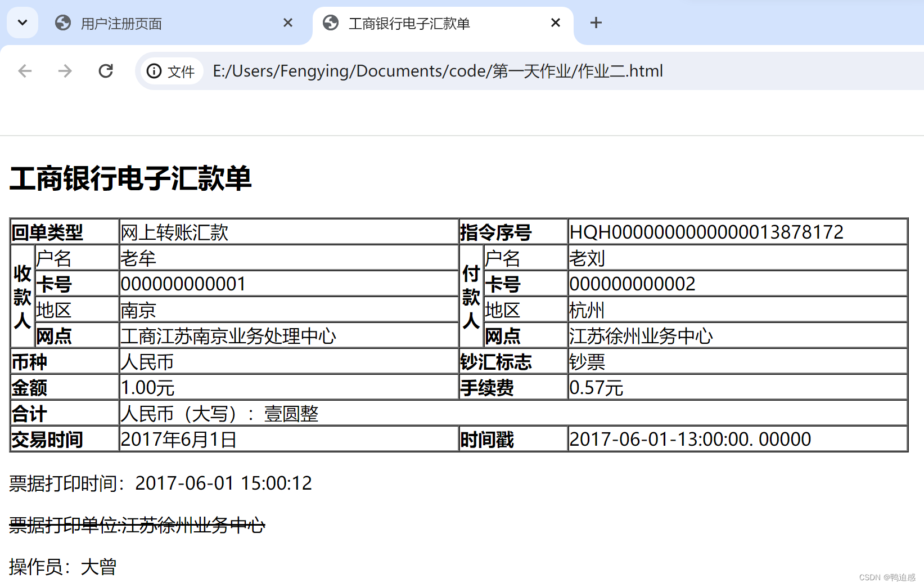Click the 人民币 currency cell

click(289, 361)
